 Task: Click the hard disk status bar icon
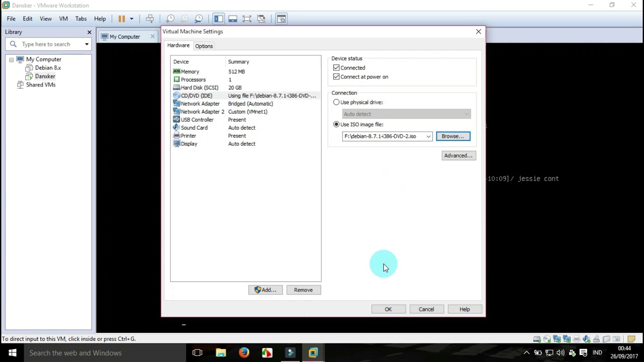pyautogui.click(x=537, y=339)
